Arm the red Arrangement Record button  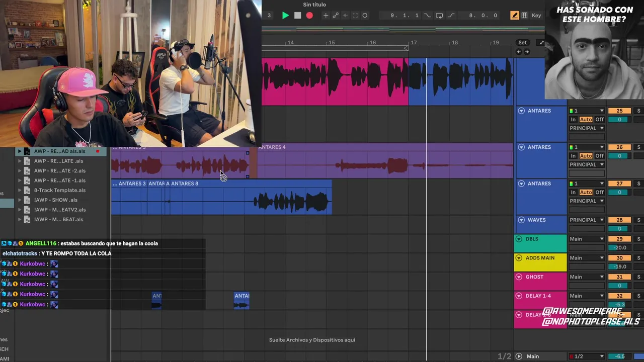309,16
